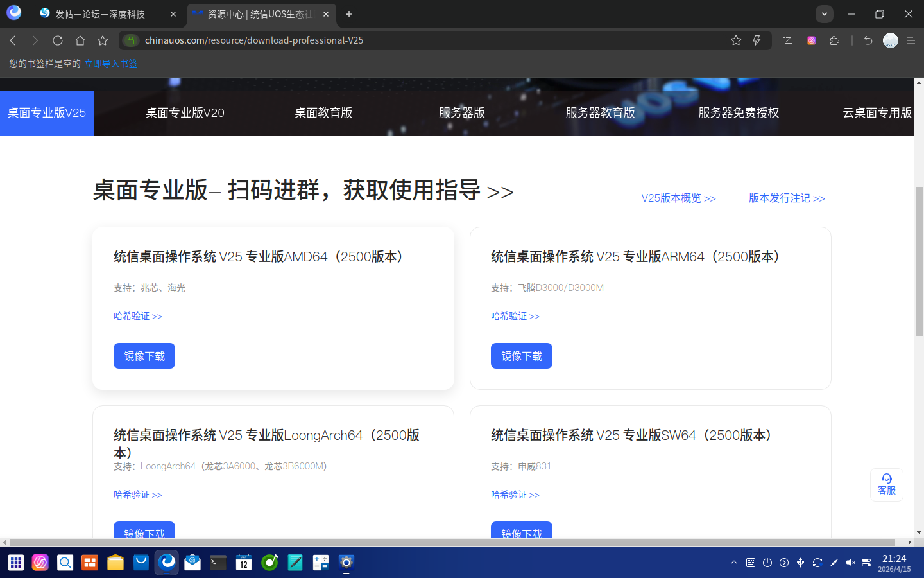This screenshot has height=578, width=924.
Task: Open the browser home page icon
Action: click(x=80, y=40)
